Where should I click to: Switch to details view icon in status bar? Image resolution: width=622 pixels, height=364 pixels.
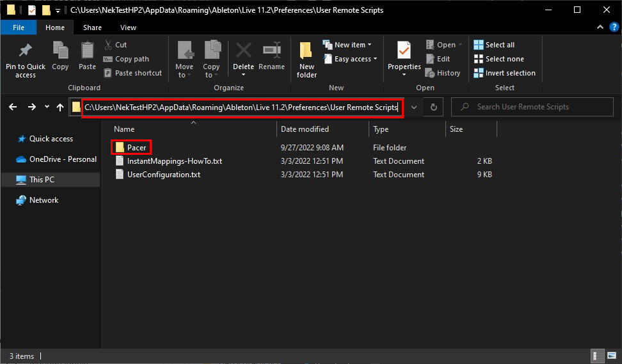tap(596, 356)
